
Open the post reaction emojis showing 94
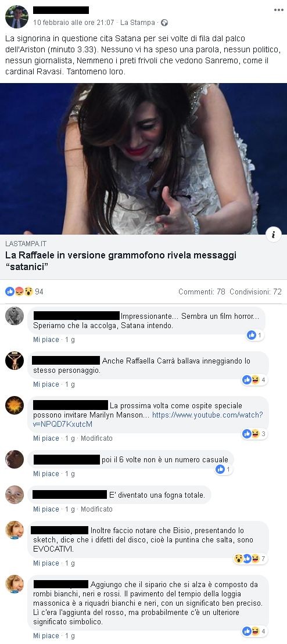24,292
